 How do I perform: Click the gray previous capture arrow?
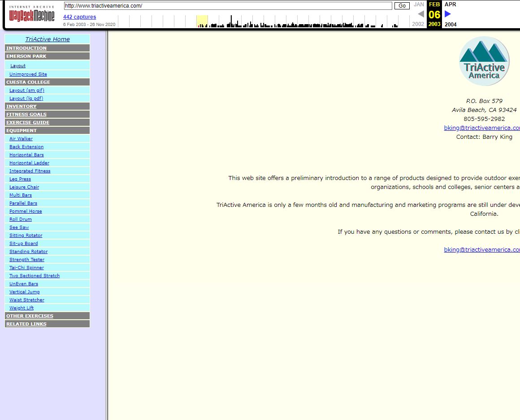pos(420,14)
